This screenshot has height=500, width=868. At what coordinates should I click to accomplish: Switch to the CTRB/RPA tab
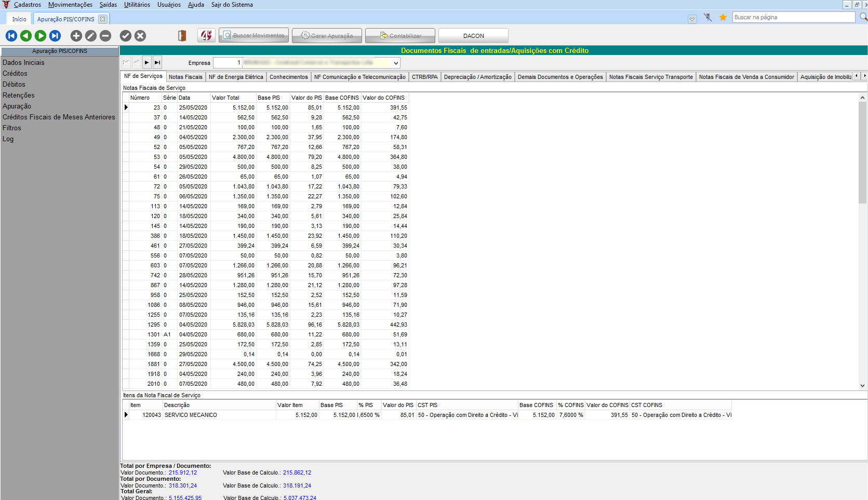coord(425,77)
